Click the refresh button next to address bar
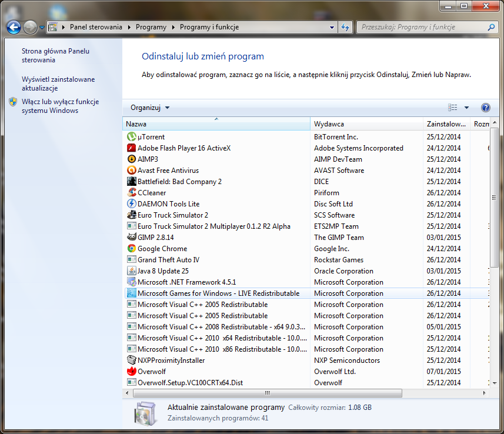 (345, 27)
